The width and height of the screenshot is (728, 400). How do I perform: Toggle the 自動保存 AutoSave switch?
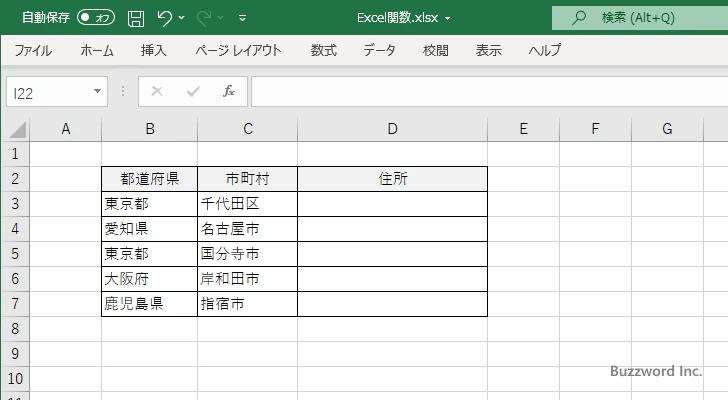(96, 18)
